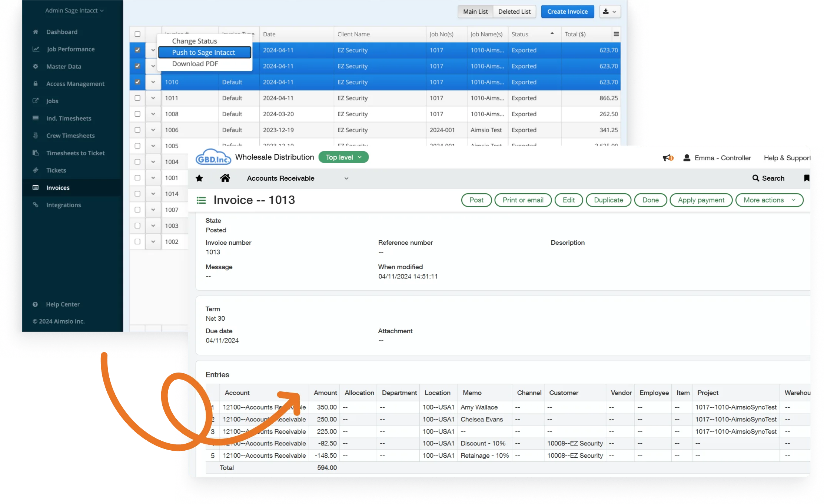Click the Duplicate button
824x504 pixels.
(x=608, y=200)
